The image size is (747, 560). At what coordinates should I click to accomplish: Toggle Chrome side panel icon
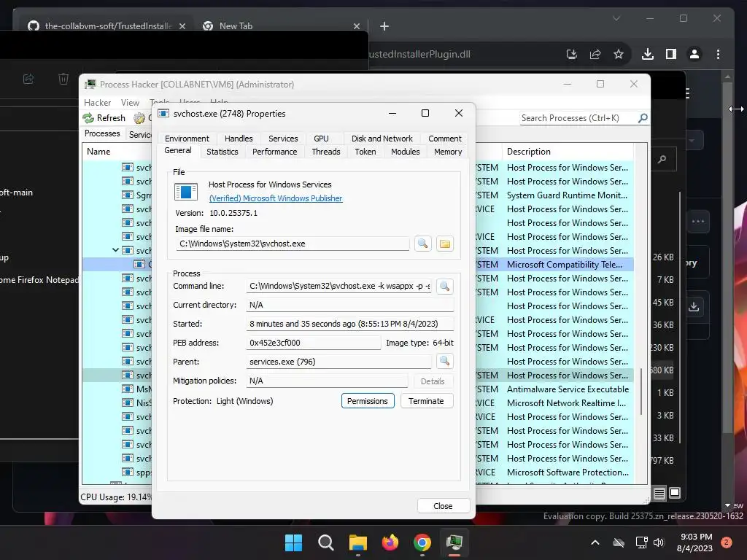671,54
